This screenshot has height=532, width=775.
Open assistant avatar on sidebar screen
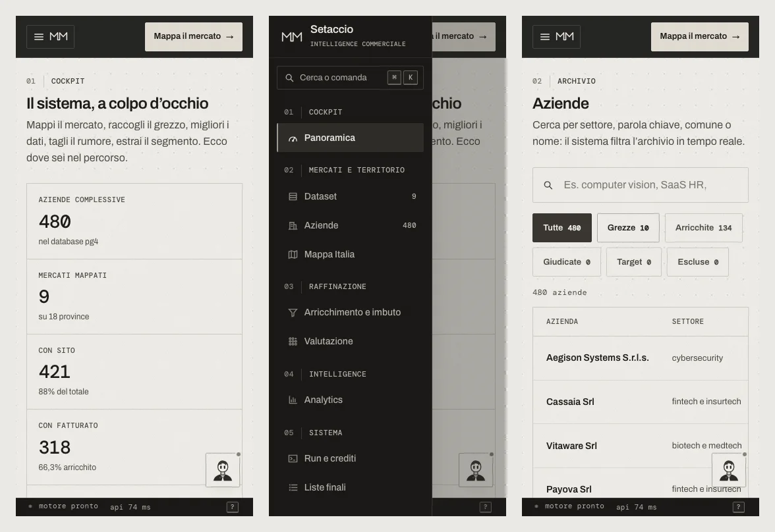(x=476, y=470)
